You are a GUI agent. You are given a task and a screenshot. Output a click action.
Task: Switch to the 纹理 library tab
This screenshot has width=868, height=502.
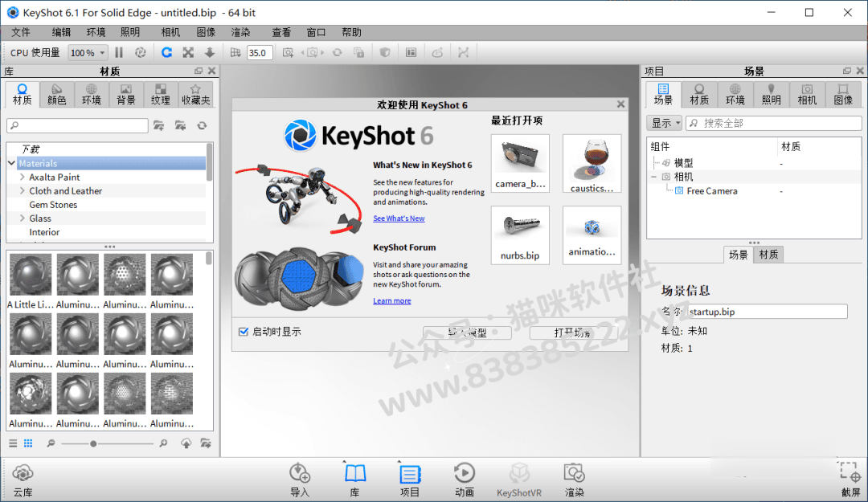tap(161, 94)
